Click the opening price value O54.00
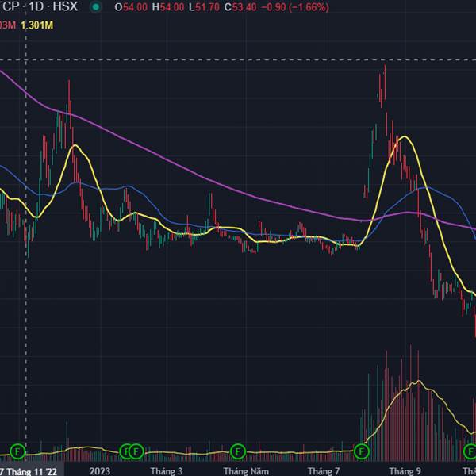This screenshot has height=476, width=476. (x=132, y=7)
